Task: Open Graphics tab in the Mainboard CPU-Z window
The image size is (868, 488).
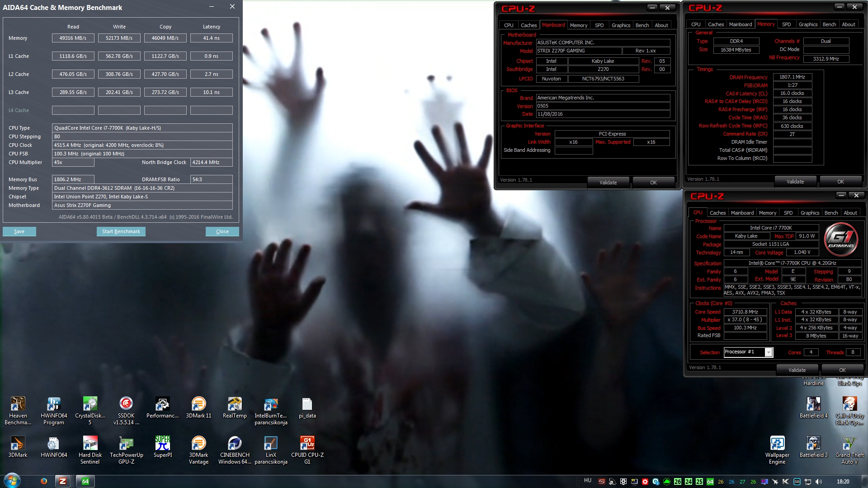Action: point(621,25)
